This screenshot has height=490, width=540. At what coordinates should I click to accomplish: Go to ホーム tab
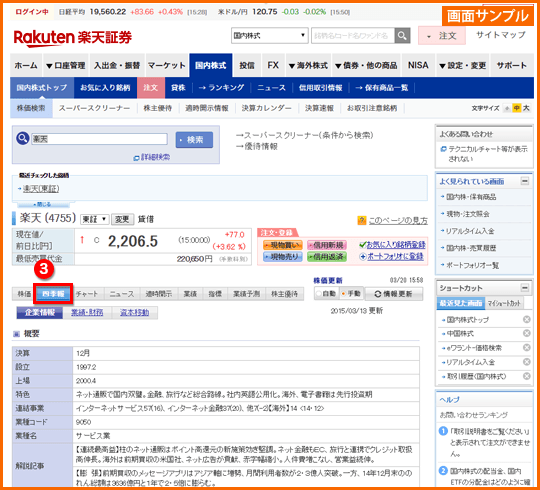[26, 65]
